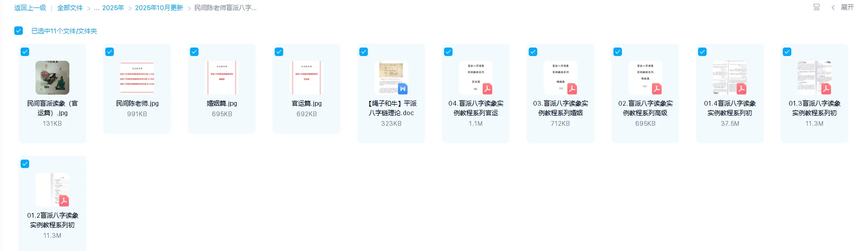Viewport: 868px width, 251px height.
Task: Click the 991KB file size label
Action: [137, 114]
